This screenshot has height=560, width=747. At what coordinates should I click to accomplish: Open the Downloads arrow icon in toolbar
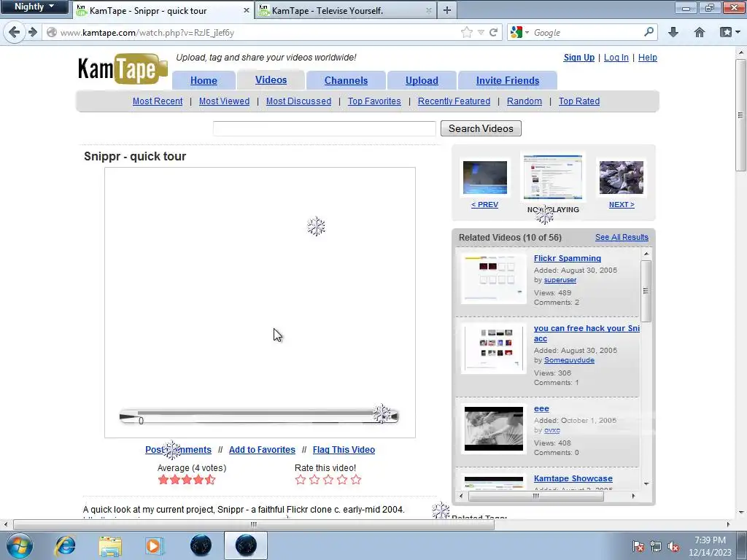click(x=673, y=32)
